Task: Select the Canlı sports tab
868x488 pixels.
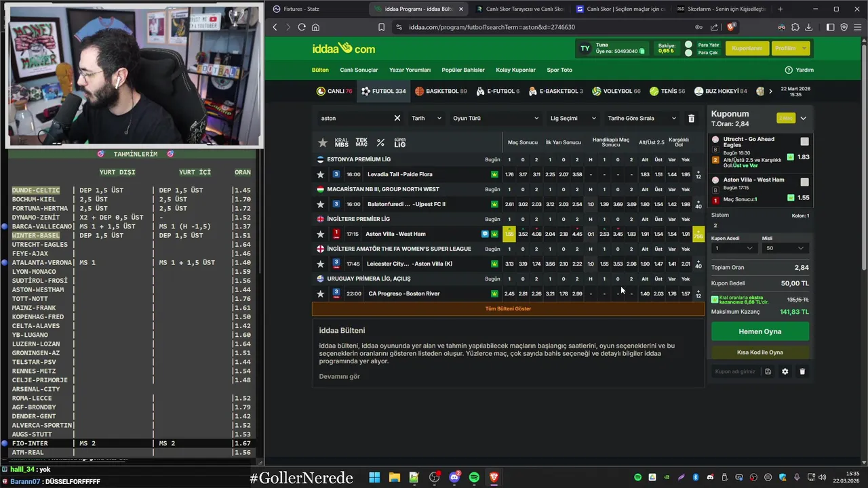Action: click(x=334, y=91)
